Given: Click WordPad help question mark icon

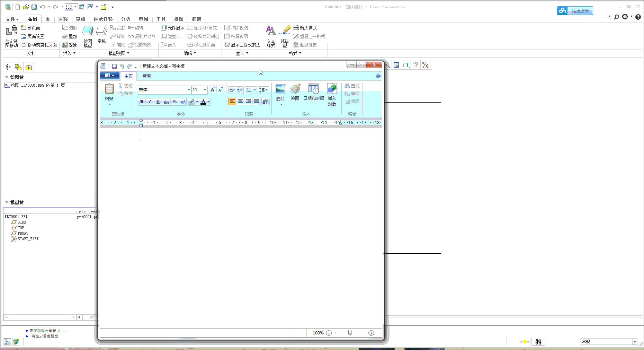Looking at the screenshot, I should [378, 76].
